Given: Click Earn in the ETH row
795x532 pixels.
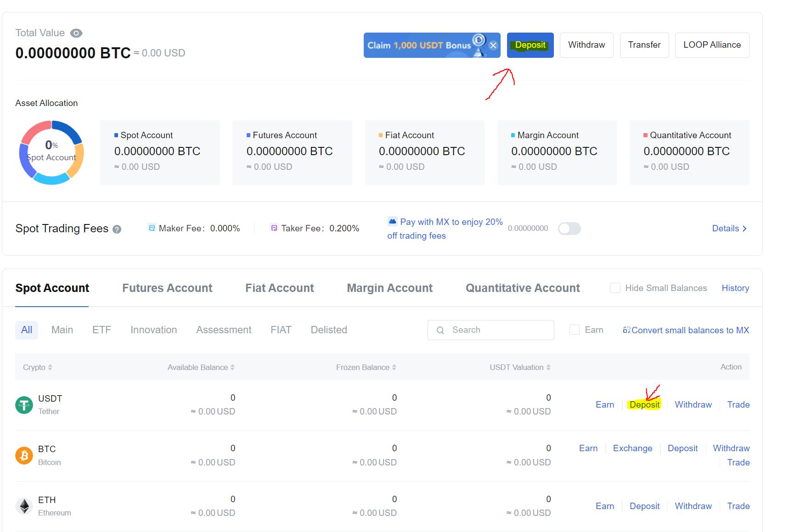Looking at the screenshot, I should click(x=605, y=506).
